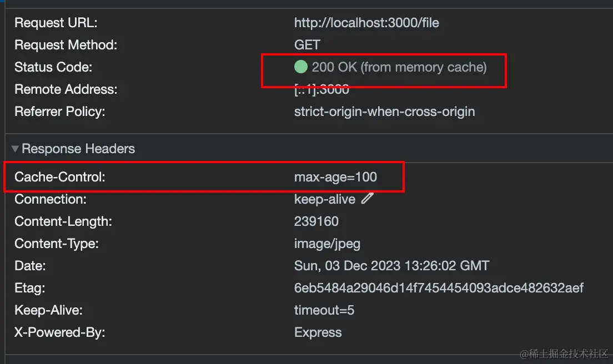
Task: Select the Keep-Alive timeout=5 value
Action: point(324,310)
